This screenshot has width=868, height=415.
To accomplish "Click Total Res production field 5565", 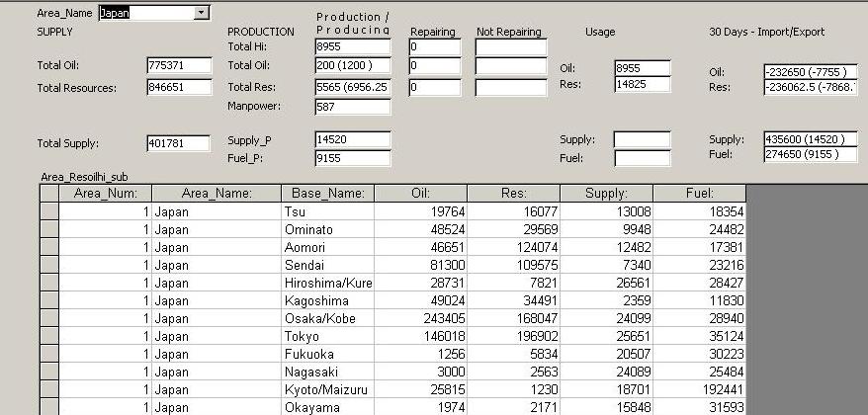I will pos(353,87).
